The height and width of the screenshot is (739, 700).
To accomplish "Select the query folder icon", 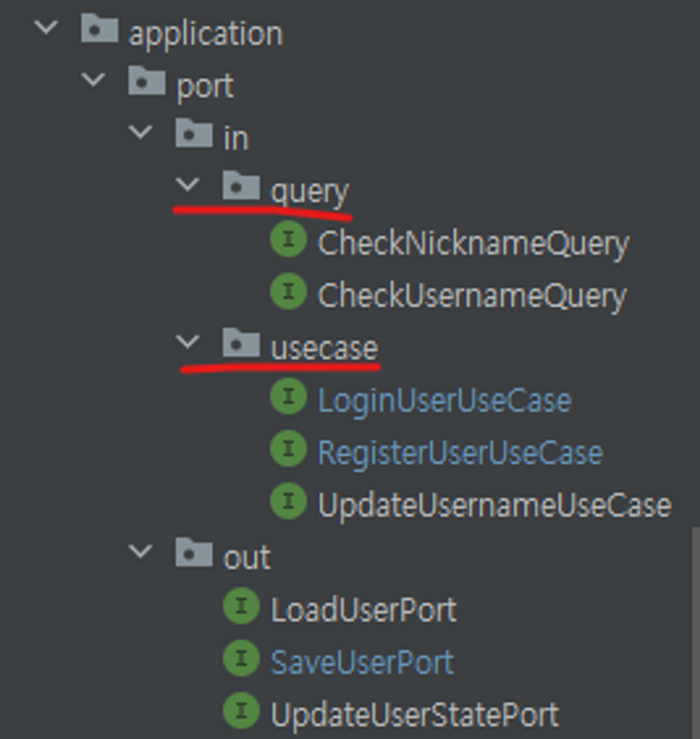I will 241,185.
